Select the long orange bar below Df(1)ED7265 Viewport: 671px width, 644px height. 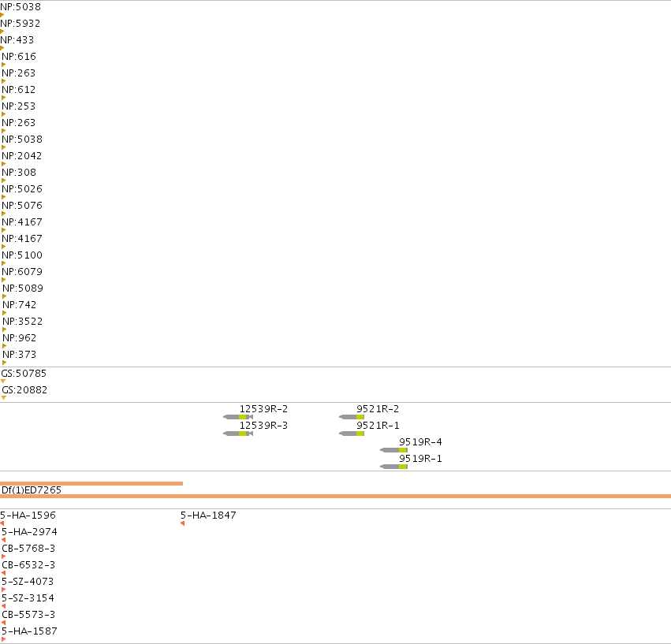click(336, 497)
